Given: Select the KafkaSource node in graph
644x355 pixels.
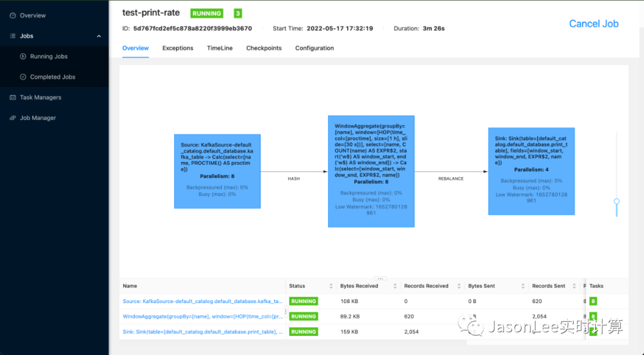Looking at the screenshot, I should [x=217, y=171].
